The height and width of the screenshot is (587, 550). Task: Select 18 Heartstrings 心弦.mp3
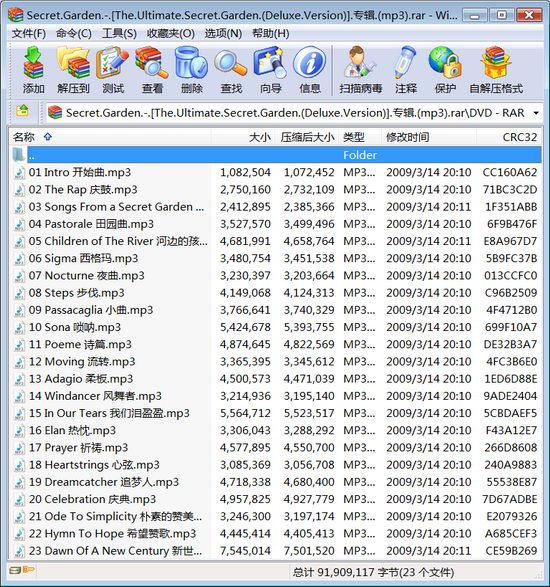(276, 465)
